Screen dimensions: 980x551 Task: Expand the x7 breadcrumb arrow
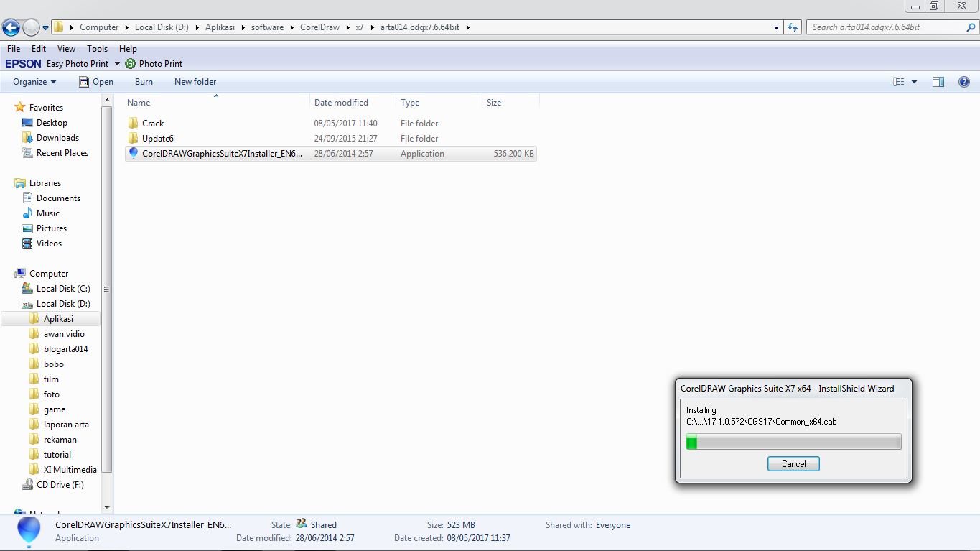coord(373,27)
